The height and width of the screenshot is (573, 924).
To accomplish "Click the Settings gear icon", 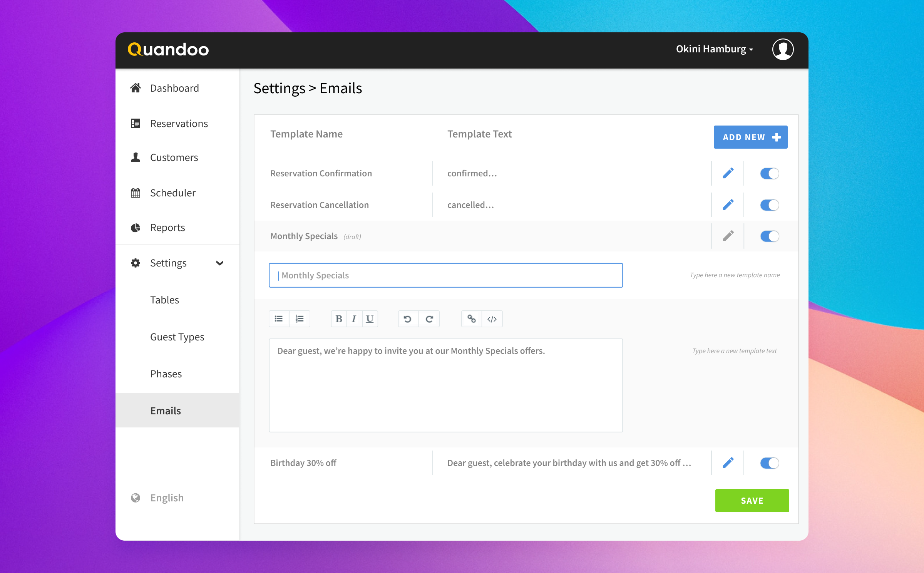I will coord(136,263).
